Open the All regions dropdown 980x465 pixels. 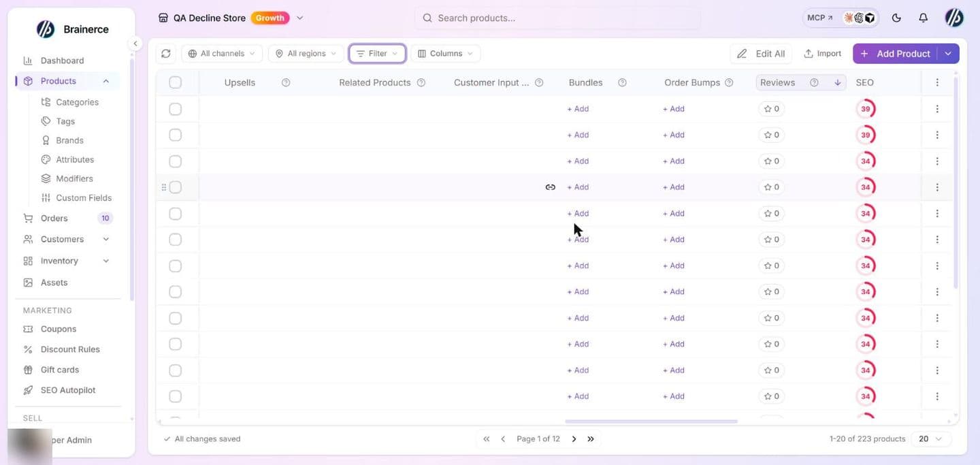click(x=306, y=54)
